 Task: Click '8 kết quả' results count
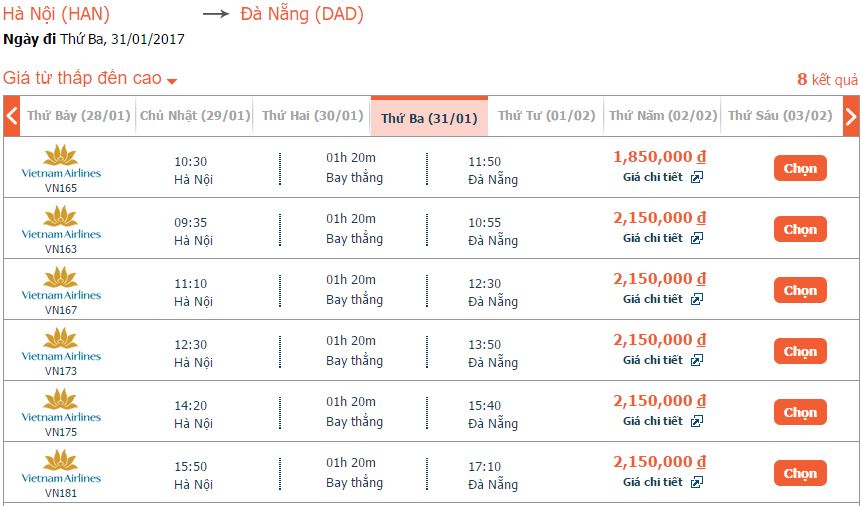(x=827, y=80)
